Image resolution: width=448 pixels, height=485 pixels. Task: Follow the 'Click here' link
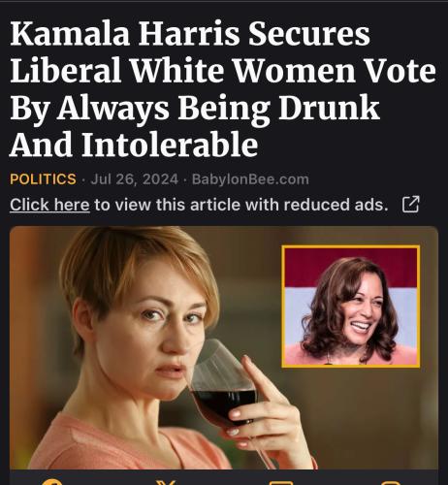49,205
